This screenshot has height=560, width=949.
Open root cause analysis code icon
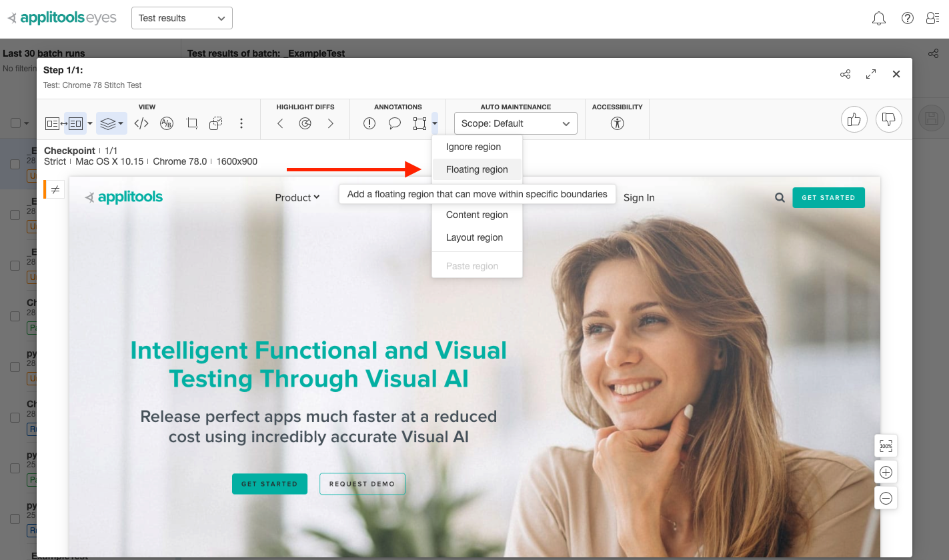tap(141, 123)
